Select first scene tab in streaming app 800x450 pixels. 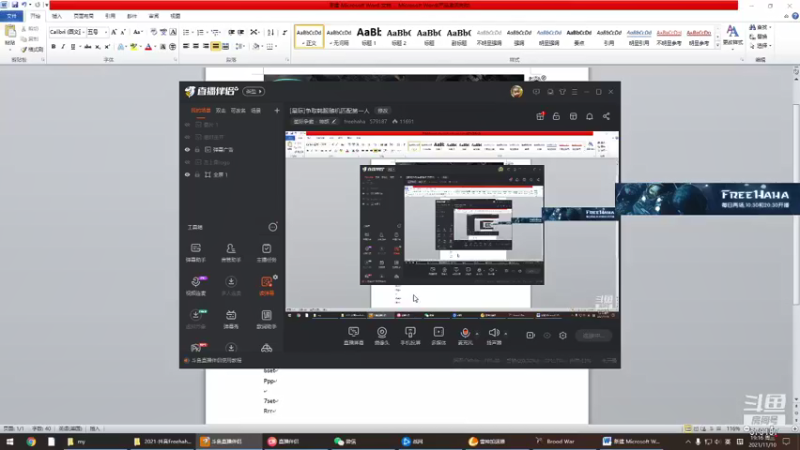201,110
